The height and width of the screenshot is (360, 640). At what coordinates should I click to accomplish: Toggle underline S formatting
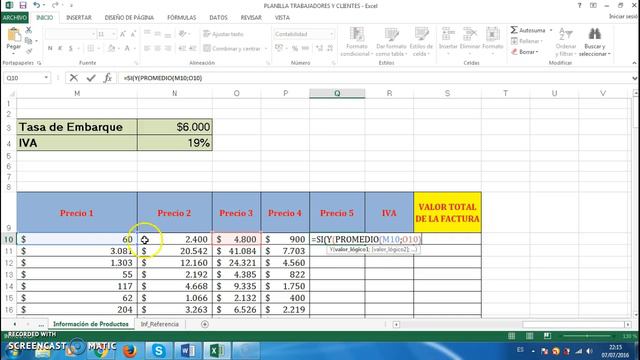tap(70, 48)
